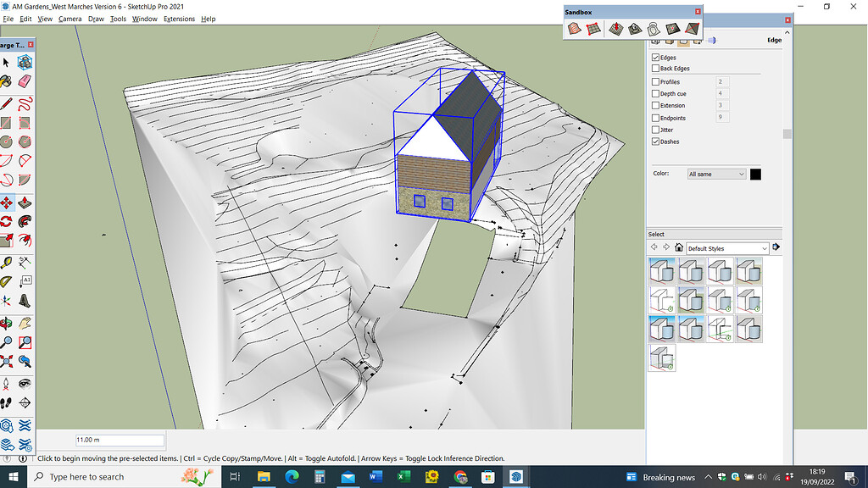Open the All same edge color dropdown

[716, 174]
